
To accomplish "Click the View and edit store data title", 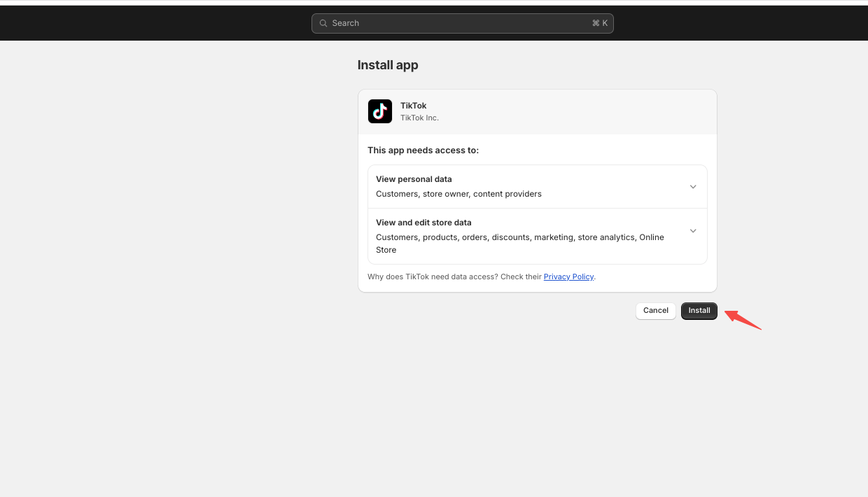I will click(423, 223).
